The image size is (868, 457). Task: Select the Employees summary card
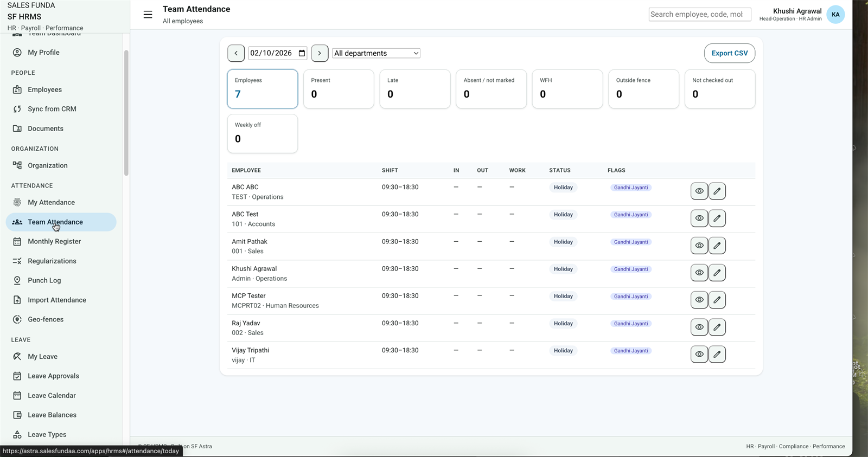[263, 89]
